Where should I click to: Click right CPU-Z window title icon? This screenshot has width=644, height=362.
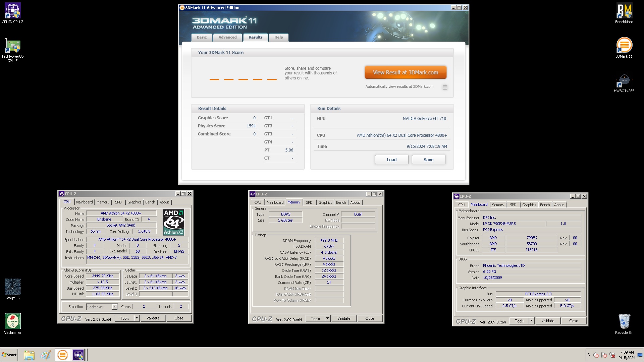[456, 196]
